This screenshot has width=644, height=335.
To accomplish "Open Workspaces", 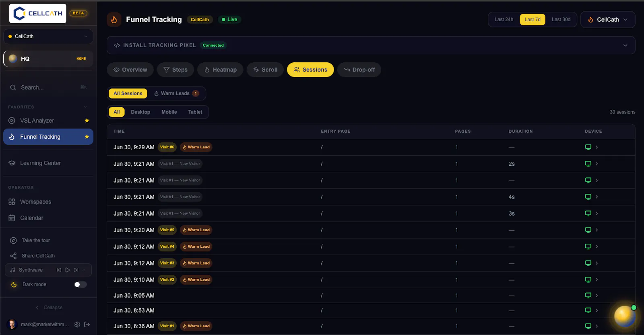I will pyautogui.click(x=48, y=202).
